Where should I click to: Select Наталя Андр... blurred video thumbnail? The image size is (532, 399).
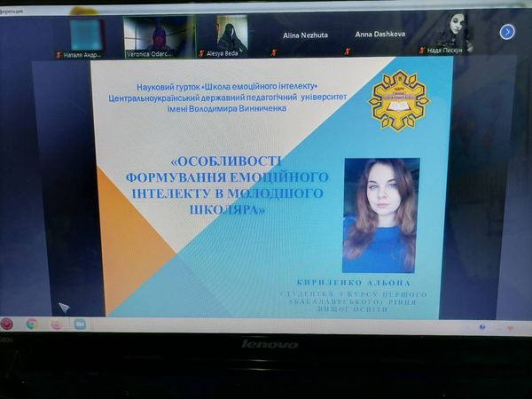click(88, 34)
